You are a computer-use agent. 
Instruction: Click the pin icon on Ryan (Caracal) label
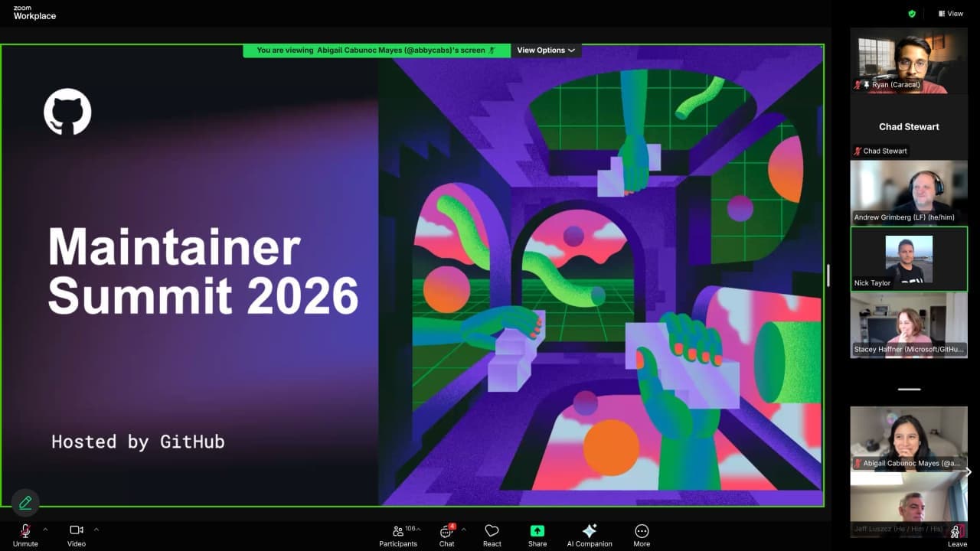coord(867,85)
